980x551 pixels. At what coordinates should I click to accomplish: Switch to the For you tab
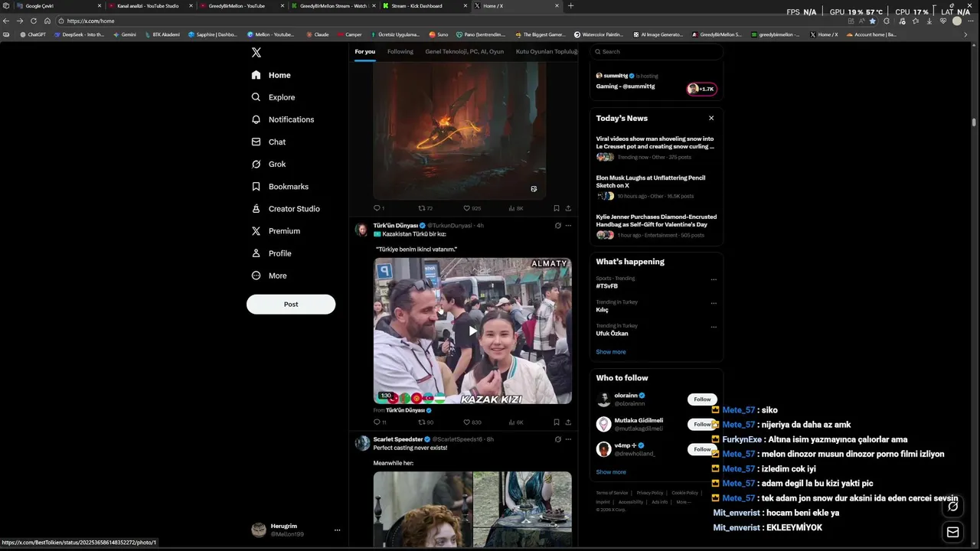pos(365,51)
